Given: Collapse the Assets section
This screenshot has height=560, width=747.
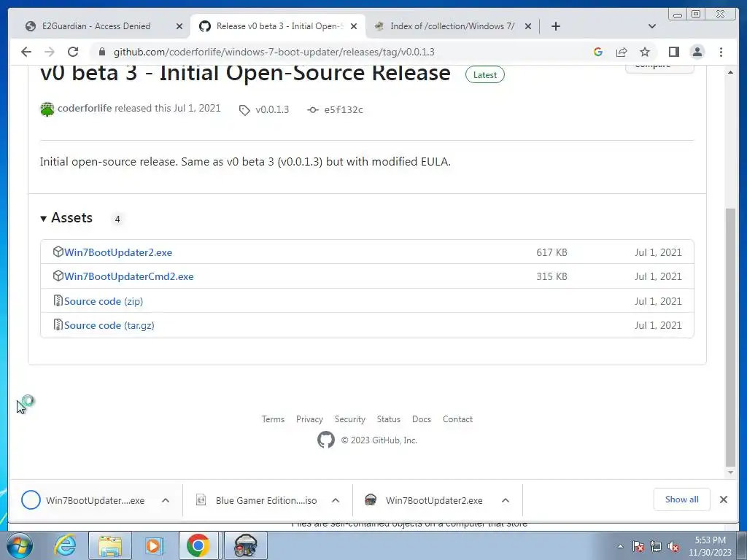Looking at the screenshot, I should click(66, 217).
